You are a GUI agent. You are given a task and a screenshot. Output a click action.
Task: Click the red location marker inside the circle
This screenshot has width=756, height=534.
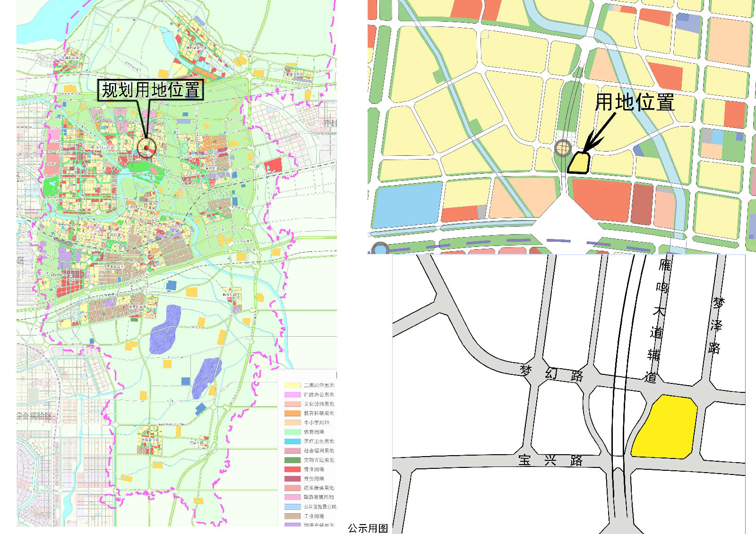point(146,148)
